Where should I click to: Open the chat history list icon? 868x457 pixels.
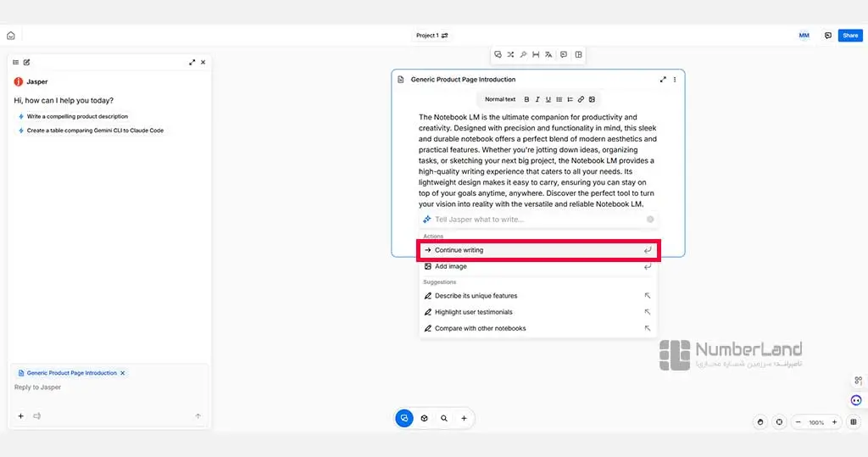15,62
